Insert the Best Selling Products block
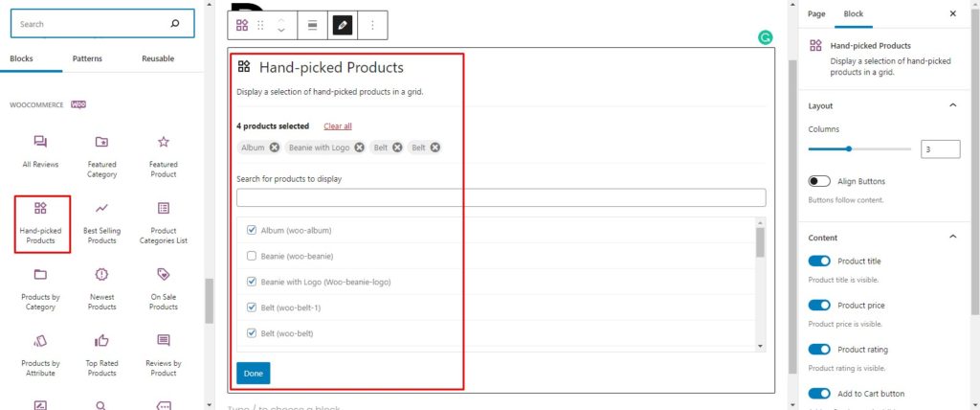Viewport: 980px width, 410px height. click(101, 223)
